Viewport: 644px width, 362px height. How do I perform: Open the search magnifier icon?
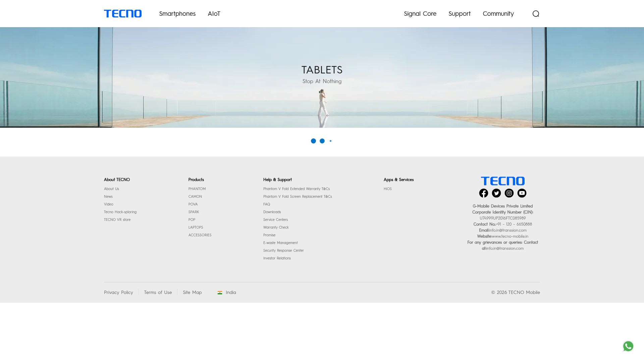point(536,14)
